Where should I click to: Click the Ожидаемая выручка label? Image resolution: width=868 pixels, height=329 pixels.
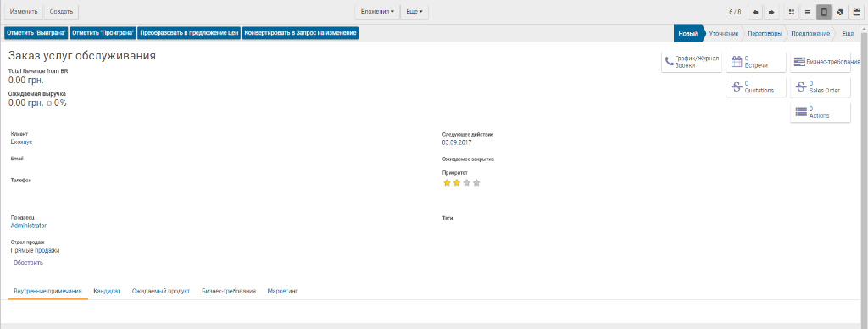37,94
